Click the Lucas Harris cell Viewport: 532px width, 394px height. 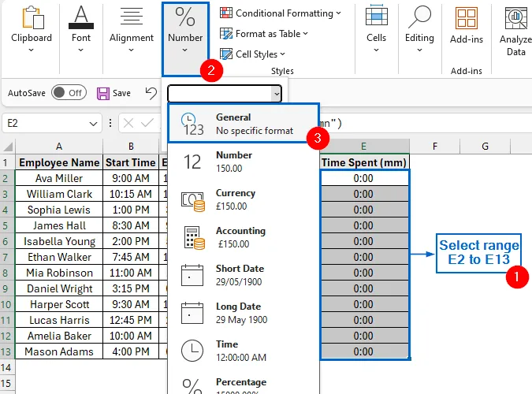59,320
